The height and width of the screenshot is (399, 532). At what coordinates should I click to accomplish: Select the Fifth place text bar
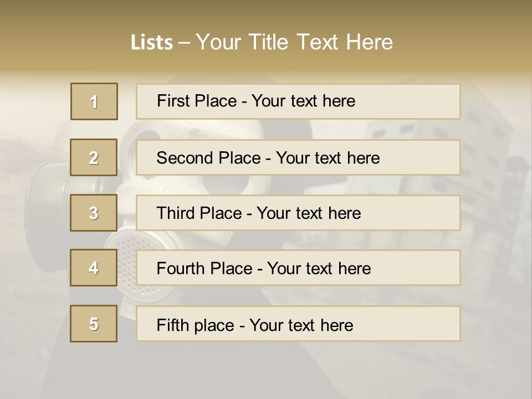click(298, 324)
